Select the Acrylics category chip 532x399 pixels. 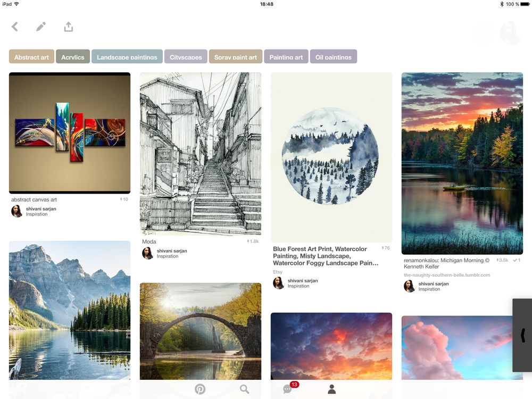[x=72, y=57]
